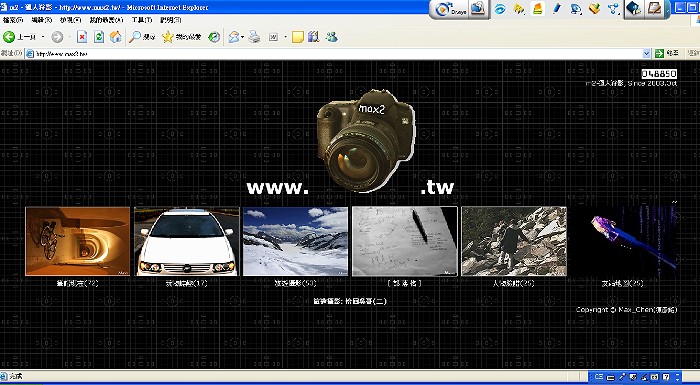Open the Research books icon in toolbar
Image resolution: width=700 pixels, height=385 pixels.
pos(313,37)
